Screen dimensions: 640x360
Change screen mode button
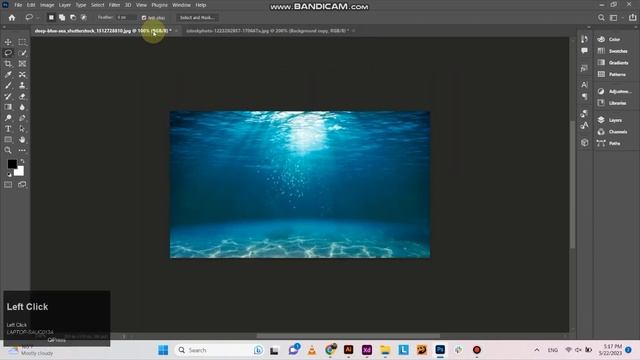[22, 184]
